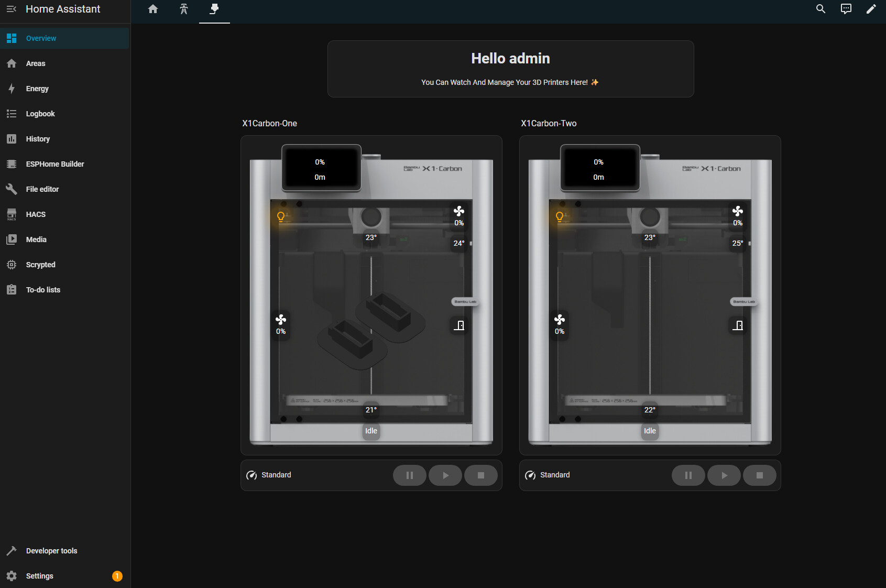Go to Areas in the sidebar

64,63
